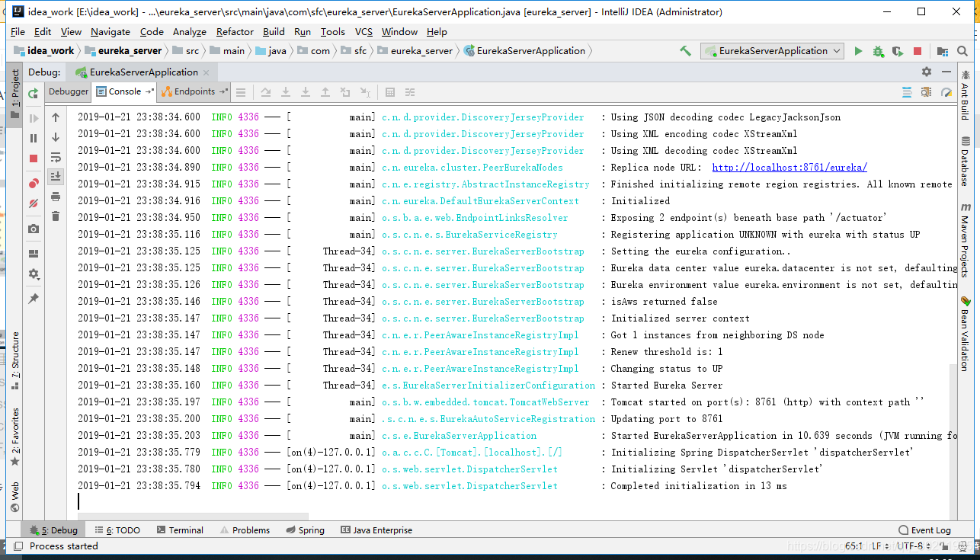Open Event Log
This screenshot has height=560, width=980.
pyautogui.click(x=924, y=530)
